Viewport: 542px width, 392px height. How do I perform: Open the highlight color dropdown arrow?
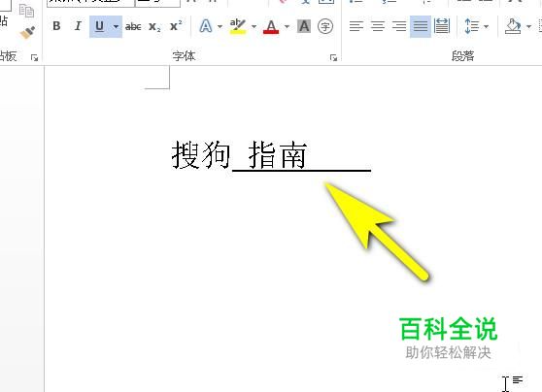(254, 26)
